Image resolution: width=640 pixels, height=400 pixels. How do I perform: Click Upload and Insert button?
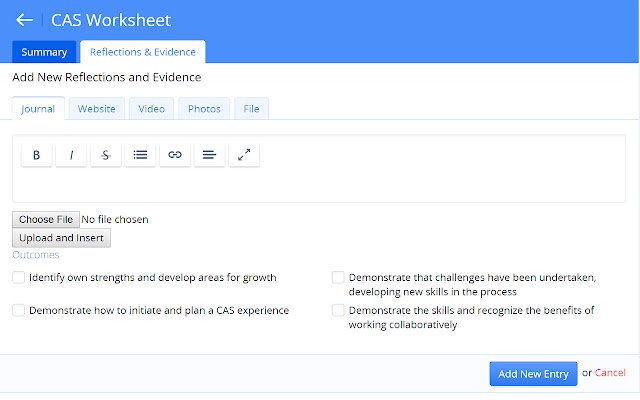[61, 238]
